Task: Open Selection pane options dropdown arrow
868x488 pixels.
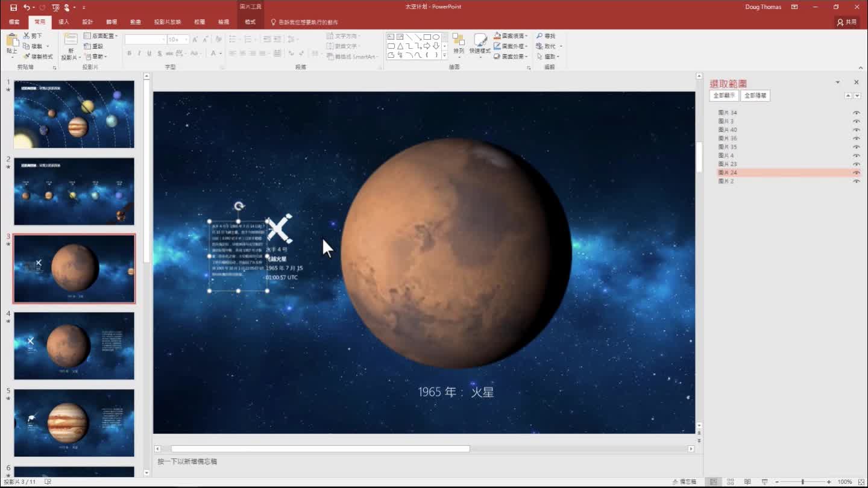Action: coord(837,83)
